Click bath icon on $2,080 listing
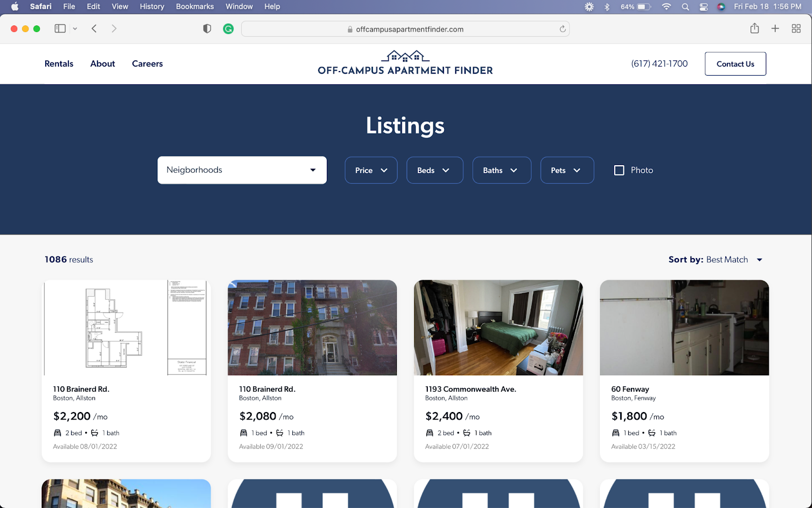The height and width of the screenshot is (508, 812). [280, 433]
